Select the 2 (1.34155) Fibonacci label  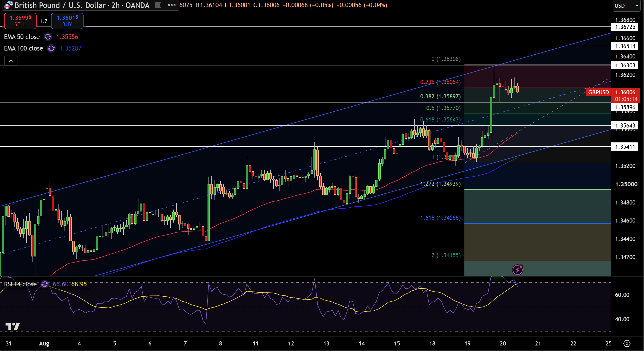(x=446, y=255)
